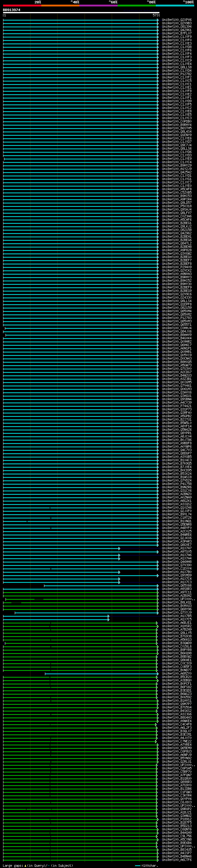Click the white query sequence bar
This screenshot has width=197, height=868.
click(x=81, y=12)
